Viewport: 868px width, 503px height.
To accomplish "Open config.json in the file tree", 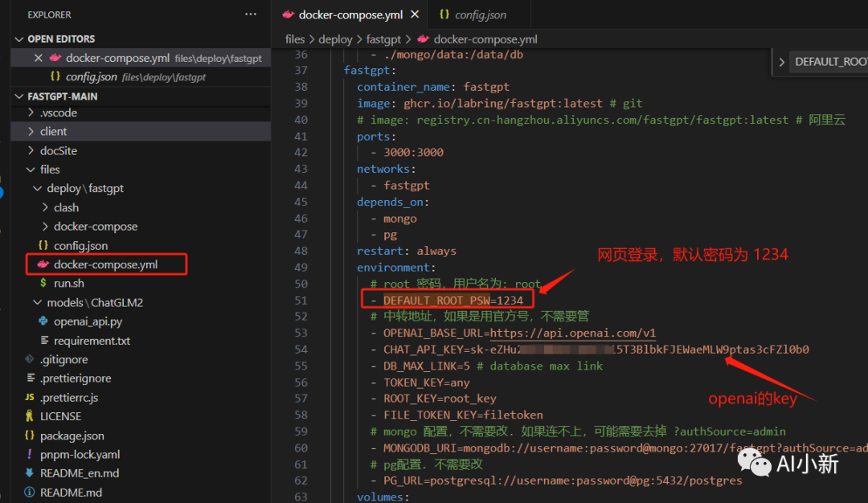I will point(81,246).
